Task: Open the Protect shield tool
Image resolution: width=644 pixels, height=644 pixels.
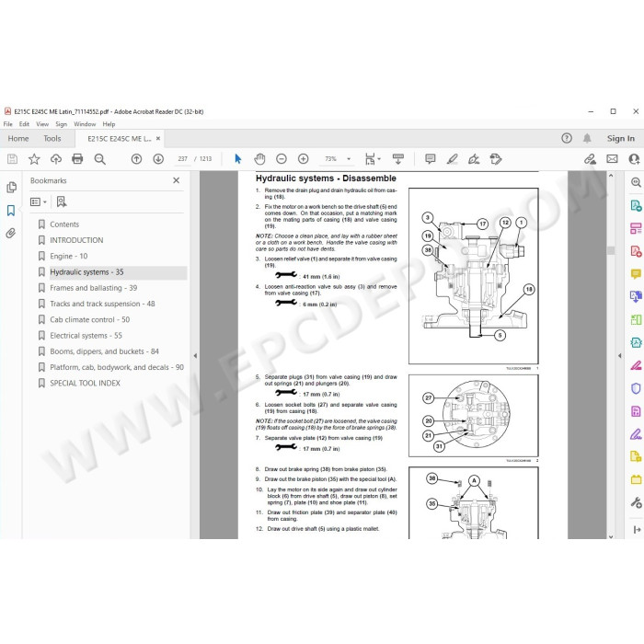Action: (636, 388)
